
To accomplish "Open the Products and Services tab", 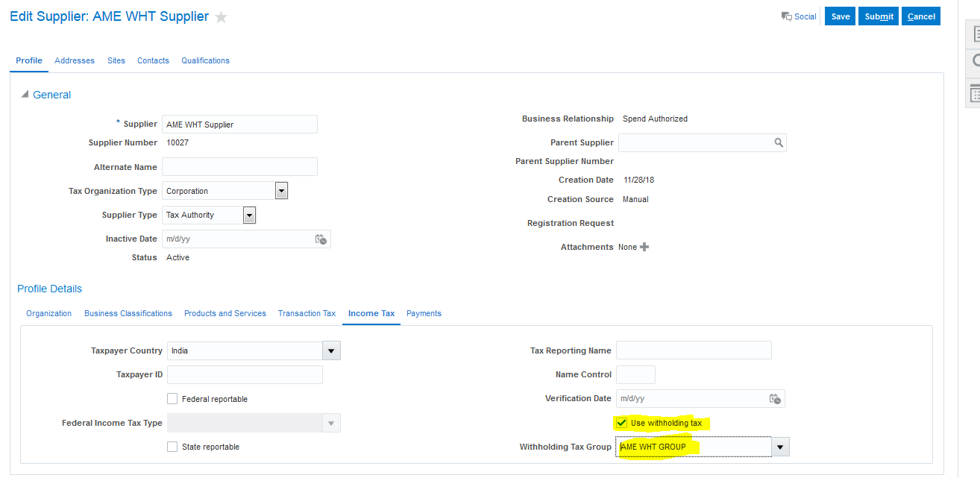I will pyautogui.click(x=225, y=313).
